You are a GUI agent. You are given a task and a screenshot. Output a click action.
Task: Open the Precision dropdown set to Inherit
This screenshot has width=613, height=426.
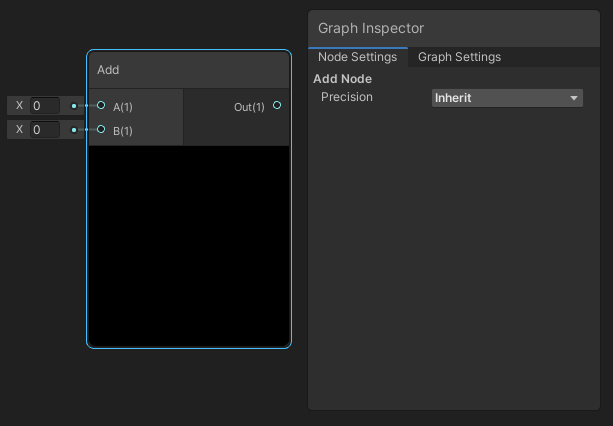pyautogui.click(x=506, y=98)
